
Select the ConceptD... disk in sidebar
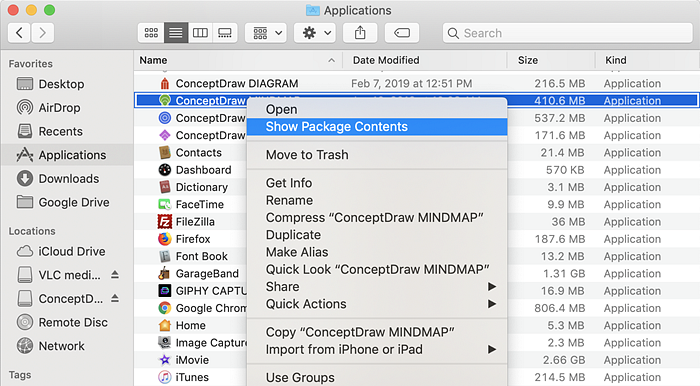60,299
